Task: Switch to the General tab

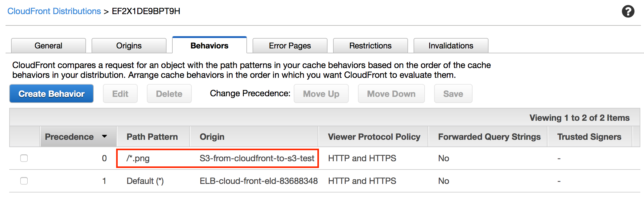Action: click(48, 45)
